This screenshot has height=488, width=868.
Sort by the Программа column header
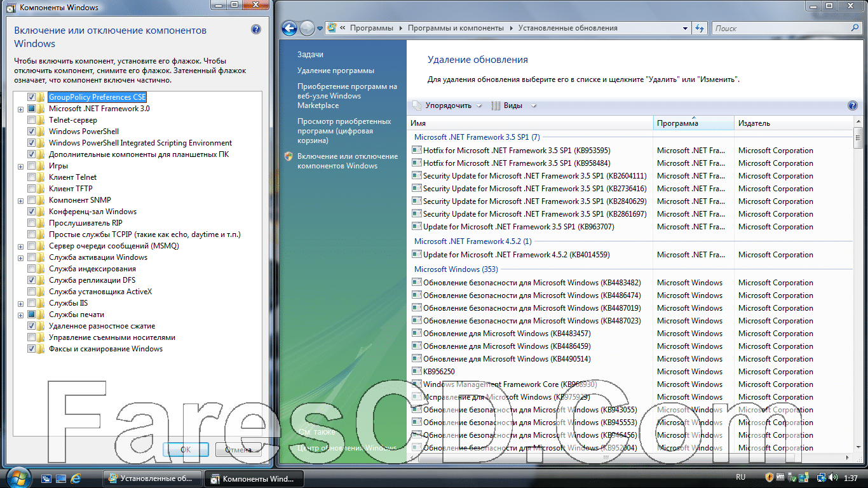coord(694,123)
